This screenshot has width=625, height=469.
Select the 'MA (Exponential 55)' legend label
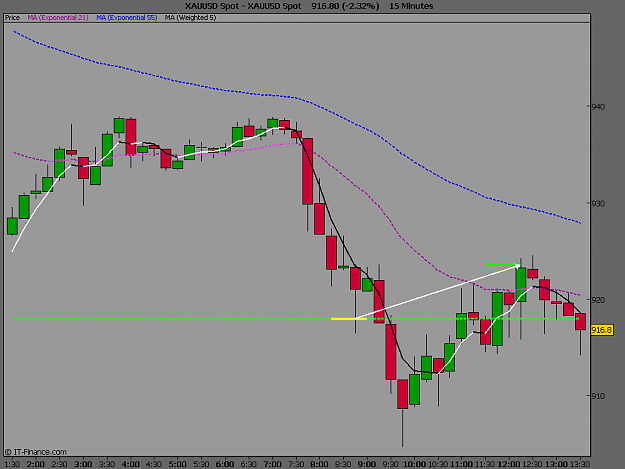click(127, 18)
